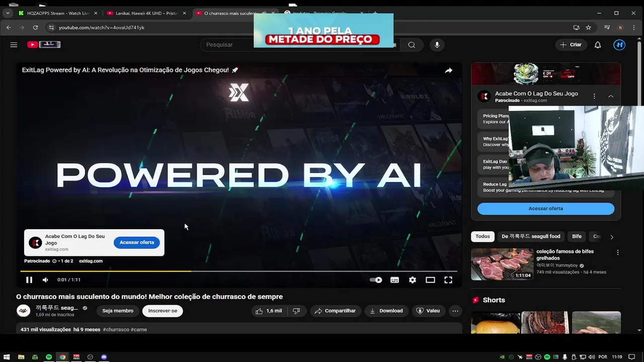The image size is (644, 362).
Task: Open Chrome tab search dropdown
Action: [8, 13]
